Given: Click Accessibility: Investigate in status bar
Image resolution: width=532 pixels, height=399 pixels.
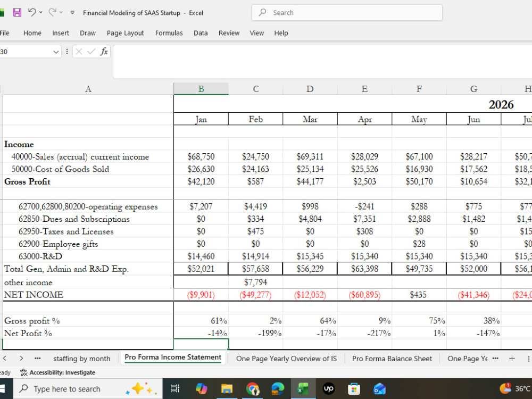Looking at the screenshot, I should tap(57, 372).
